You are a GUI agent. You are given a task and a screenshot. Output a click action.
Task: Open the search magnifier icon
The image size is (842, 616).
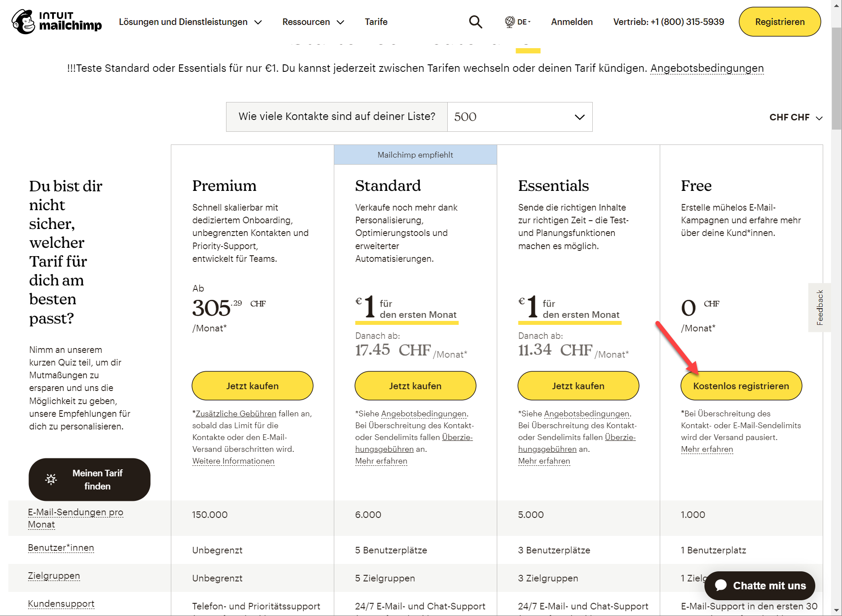[475, 22]
